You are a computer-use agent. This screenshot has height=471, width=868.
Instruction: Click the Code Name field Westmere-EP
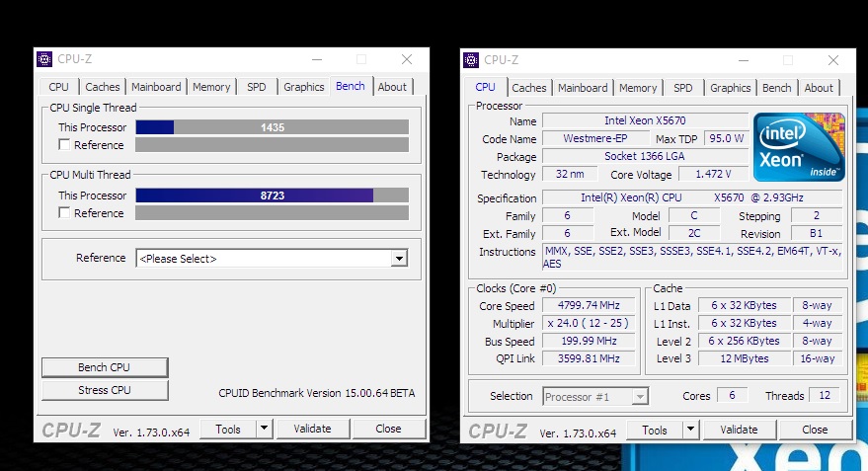pyautogui.click(x=595, y=138)
